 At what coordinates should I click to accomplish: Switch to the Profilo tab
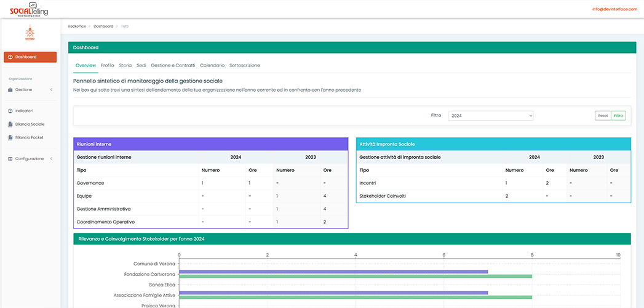tap(108, 65)
